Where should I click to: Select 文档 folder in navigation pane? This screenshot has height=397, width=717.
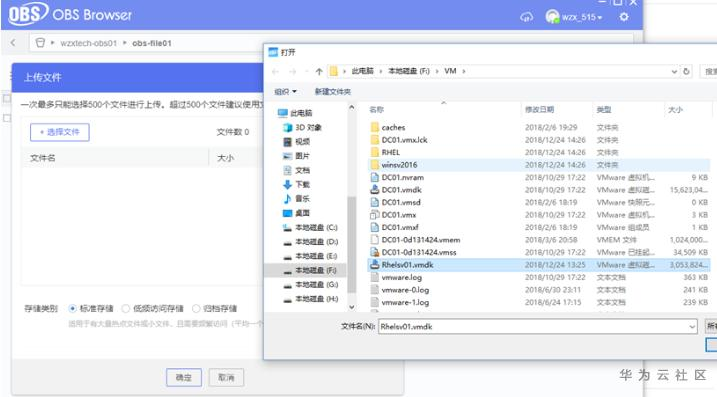[x=296, y=170]
